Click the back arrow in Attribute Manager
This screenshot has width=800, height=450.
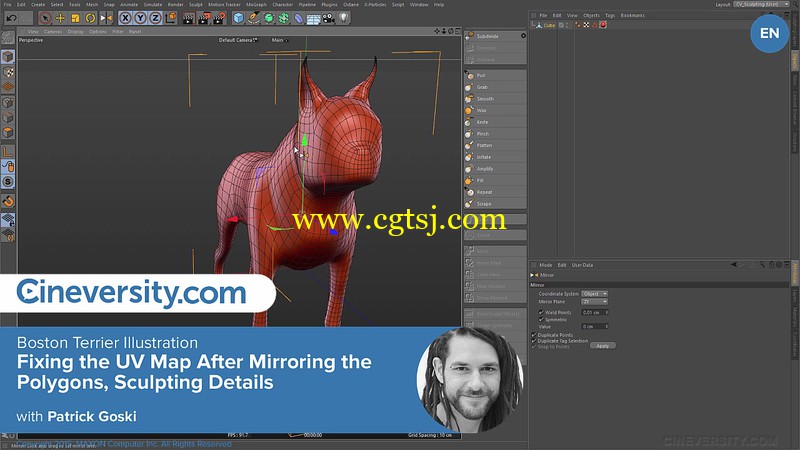tap(734, 265)
